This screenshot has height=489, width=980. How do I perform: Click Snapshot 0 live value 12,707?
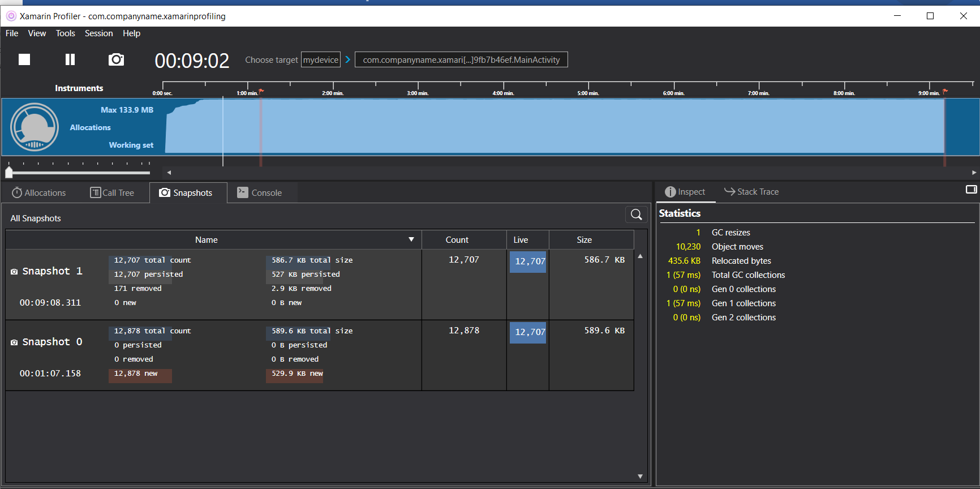[528, 332]
